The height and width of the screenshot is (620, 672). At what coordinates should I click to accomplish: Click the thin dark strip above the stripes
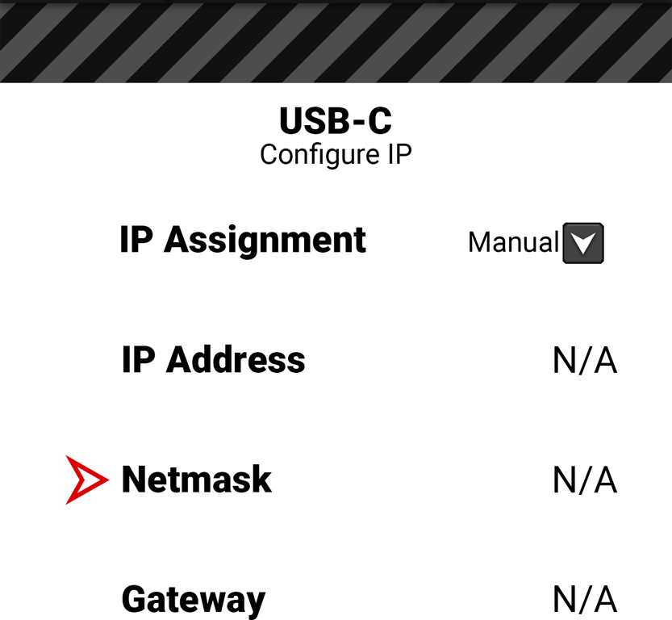336,2
